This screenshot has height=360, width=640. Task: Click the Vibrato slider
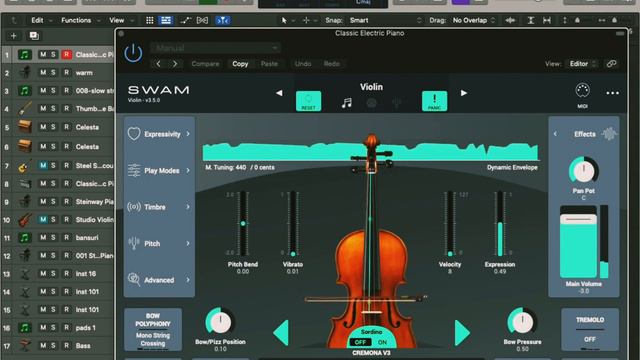pos(293,223)
